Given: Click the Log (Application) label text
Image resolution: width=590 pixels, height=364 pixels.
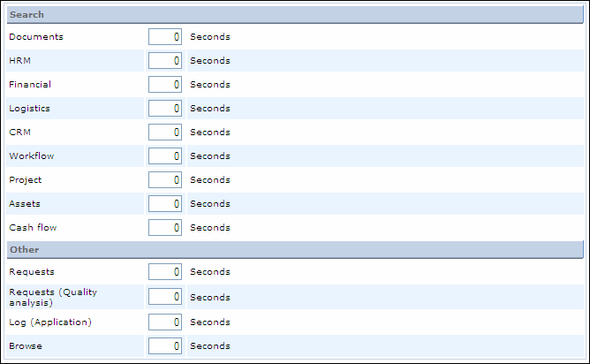Looking at the screenshot, I should tap(50, 322).
